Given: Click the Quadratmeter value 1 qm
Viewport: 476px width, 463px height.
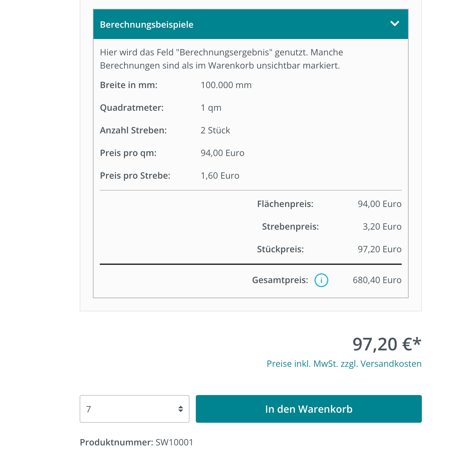Looking at the screenshot, I should pos(211,108).
